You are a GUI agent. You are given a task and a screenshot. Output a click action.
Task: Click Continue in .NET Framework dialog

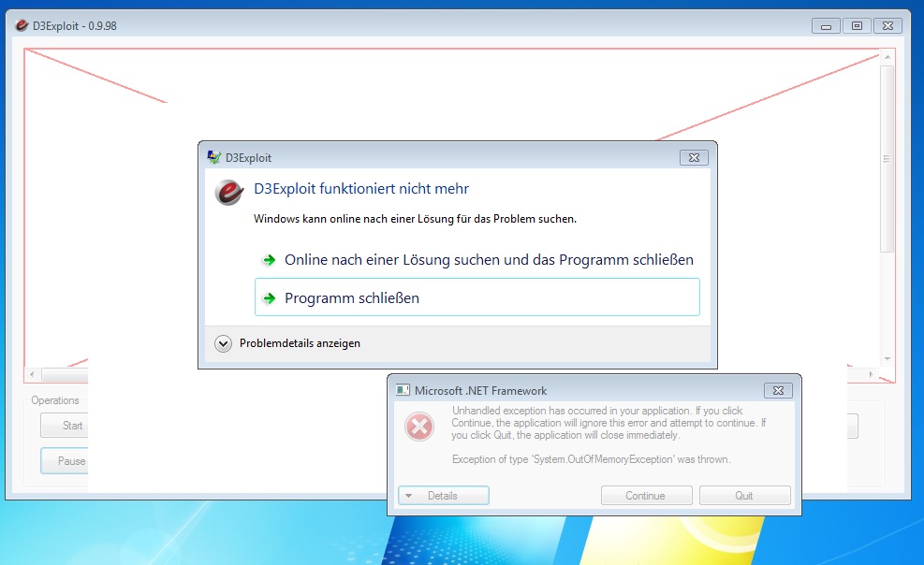coord(647,496)
